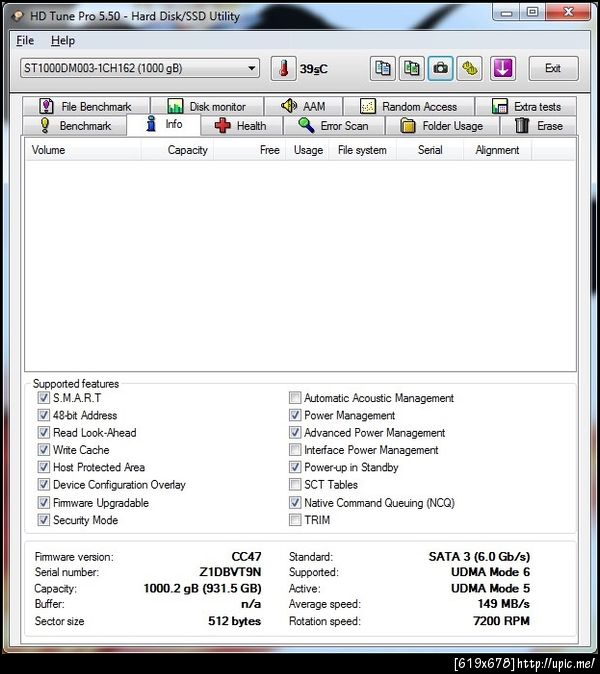This screenshot has height=674, width=600.
Task: Click the standard value SATA 3 (6.0 Gb/s)
Action: (x=479, y=557)
